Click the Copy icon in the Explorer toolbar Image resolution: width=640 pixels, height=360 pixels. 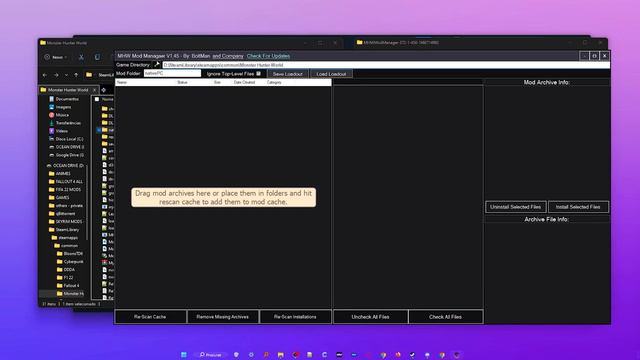click(97, 57)
